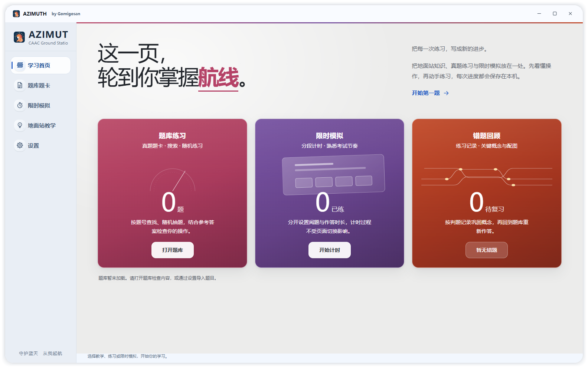Click the description starting 按判题记录巩固概念
This screenshot has height=368, width=588.
487,227
